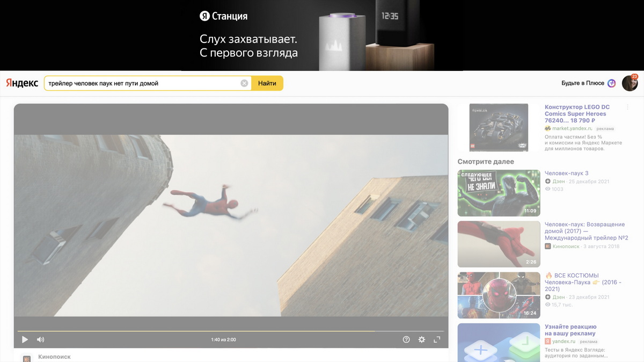The width and height of the screenshot is (644, 362).
Task: Open the Яндекс Станция banner ad
Action: tap(322, 35)
